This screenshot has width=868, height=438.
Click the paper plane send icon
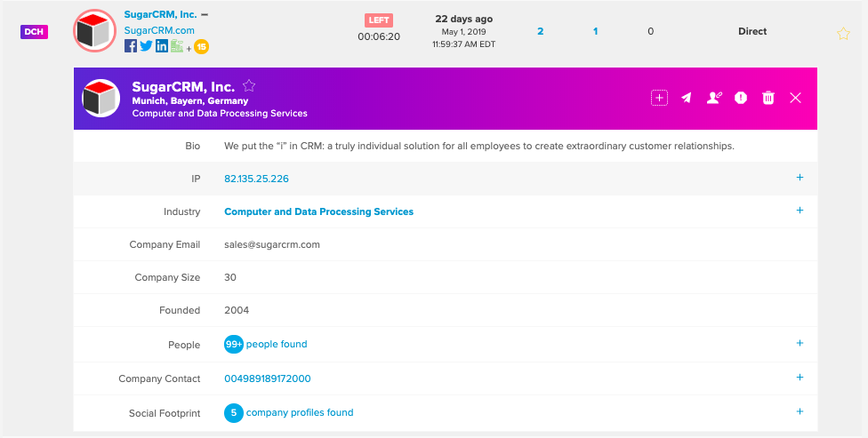(x=687, y=98)
